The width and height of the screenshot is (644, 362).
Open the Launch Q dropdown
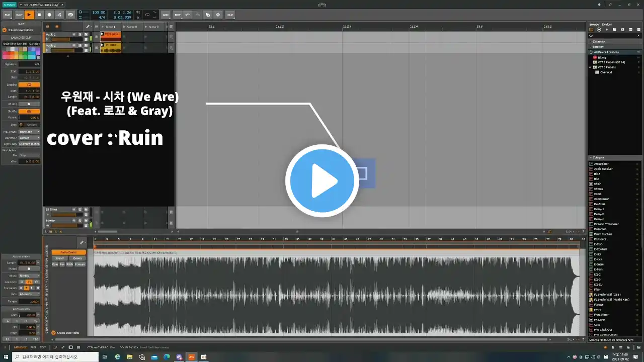pyautogui.click(x=29, y=138)
